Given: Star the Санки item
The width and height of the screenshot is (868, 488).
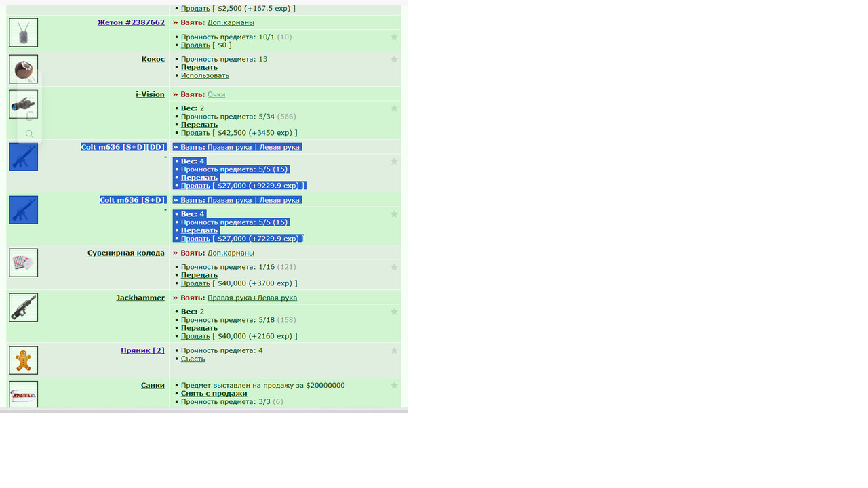Looking at the screenshot, I should [394, 386].
